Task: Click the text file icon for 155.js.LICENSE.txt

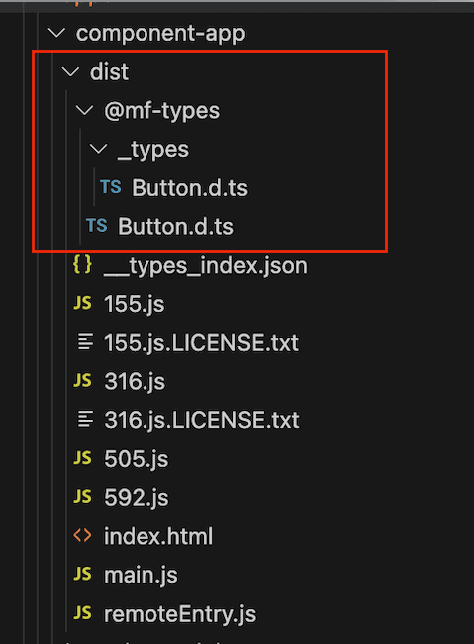Action: click(85, 342)
